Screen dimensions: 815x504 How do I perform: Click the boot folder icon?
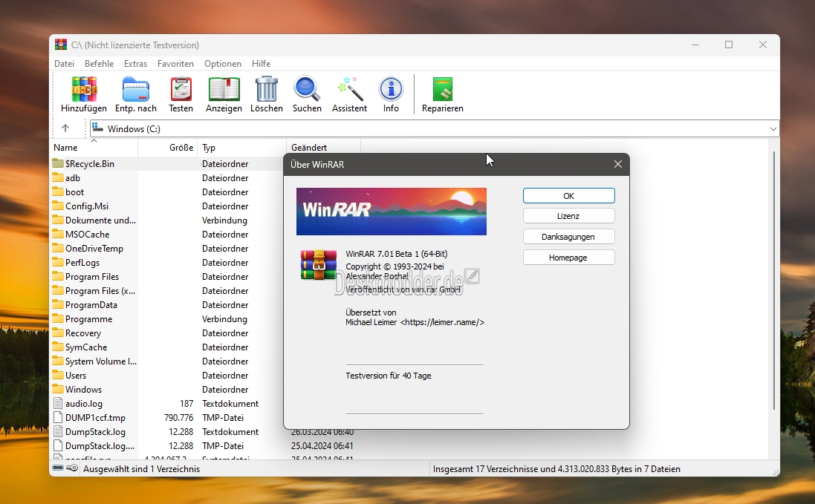click(58, 192)
